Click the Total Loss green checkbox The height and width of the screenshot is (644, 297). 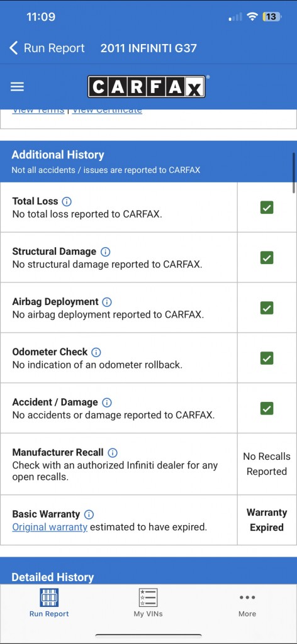(x=267, y=208)
